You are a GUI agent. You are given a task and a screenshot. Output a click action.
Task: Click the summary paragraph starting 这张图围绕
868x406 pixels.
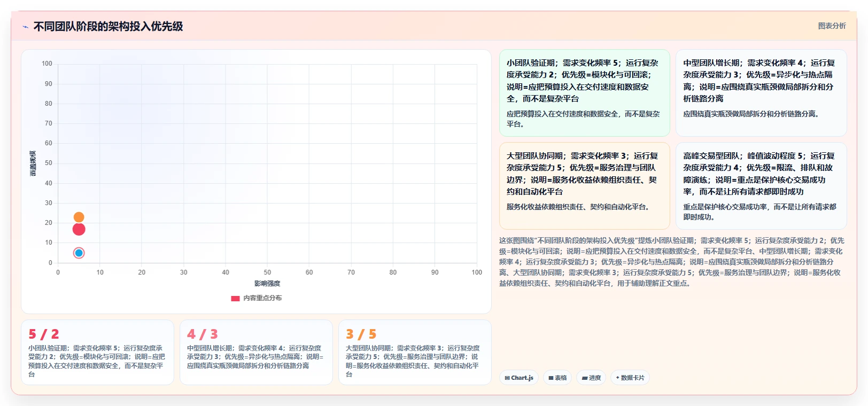coord(672,262)
